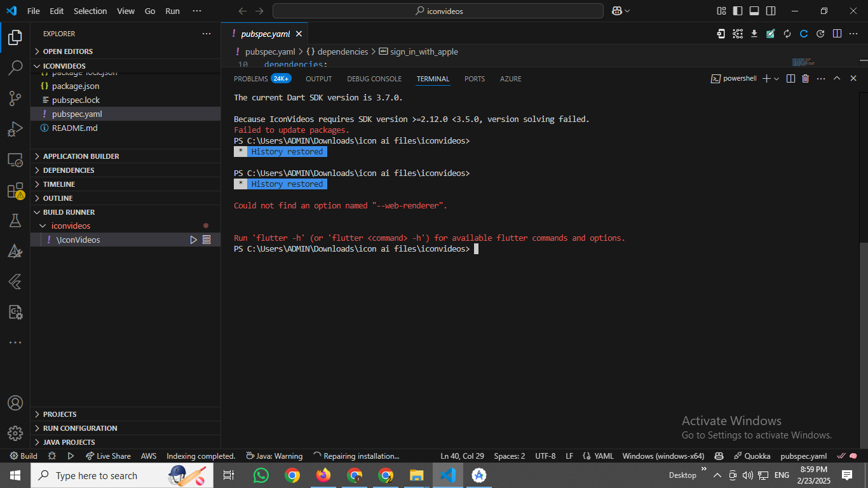Toggle the Primary Side Bar layout button
The height and width of the screenshot is (488, 868).
pyautogui.click(x=738, y=11)
